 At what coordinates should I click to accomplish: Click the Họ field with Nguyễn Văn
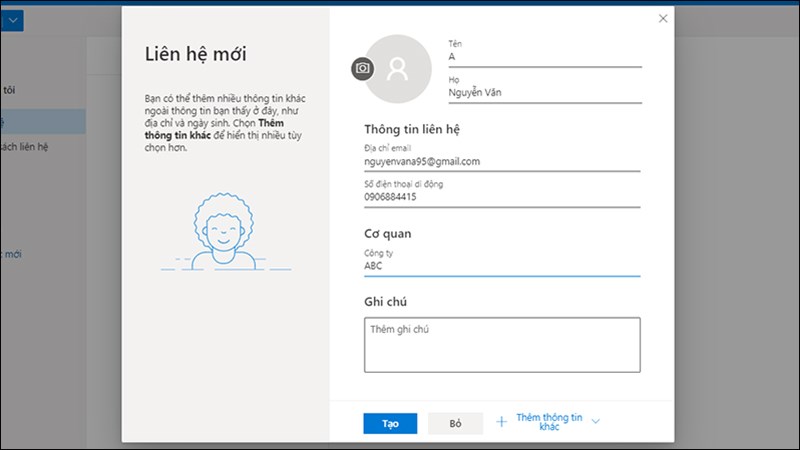click(x=544, y=95)
